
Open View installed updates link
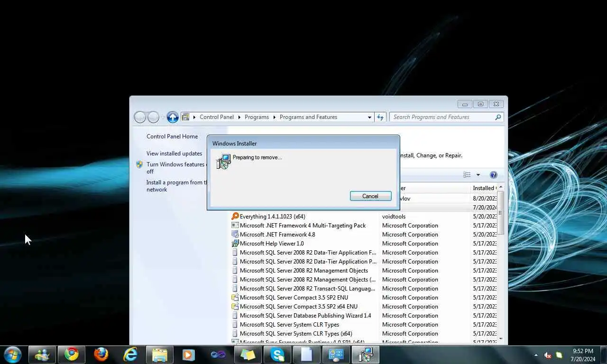(174, 154)
